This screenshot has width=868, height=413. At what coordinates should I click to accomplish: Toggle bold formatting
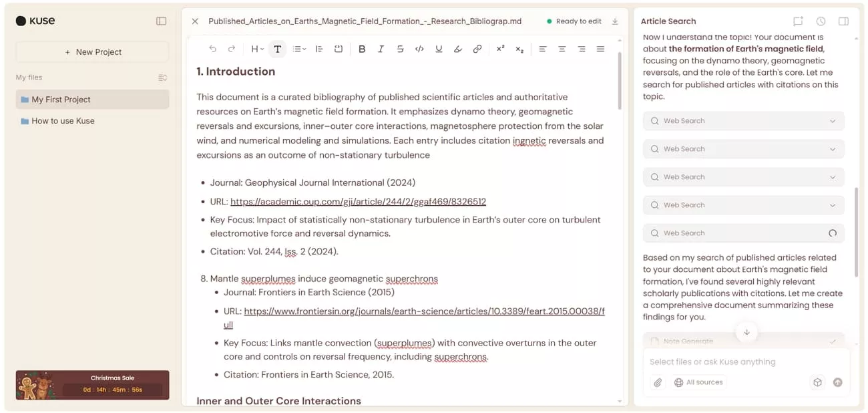tap(362, 48)
